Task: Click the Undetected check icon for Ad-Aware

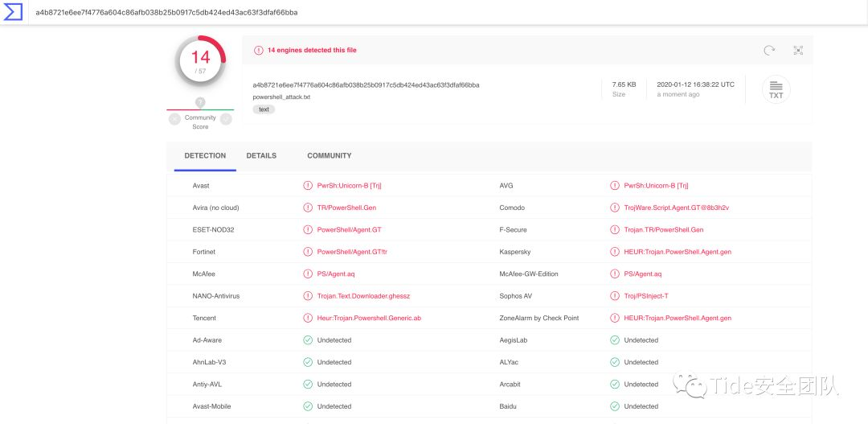Action: 308,340
